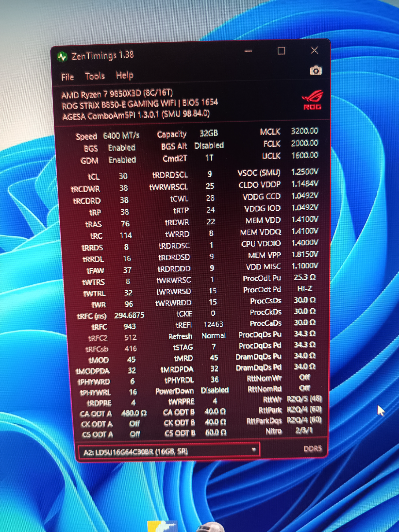This screenshot has height=532, width=399.
Task: Click the tWR value 96
Action: point(129,304)
